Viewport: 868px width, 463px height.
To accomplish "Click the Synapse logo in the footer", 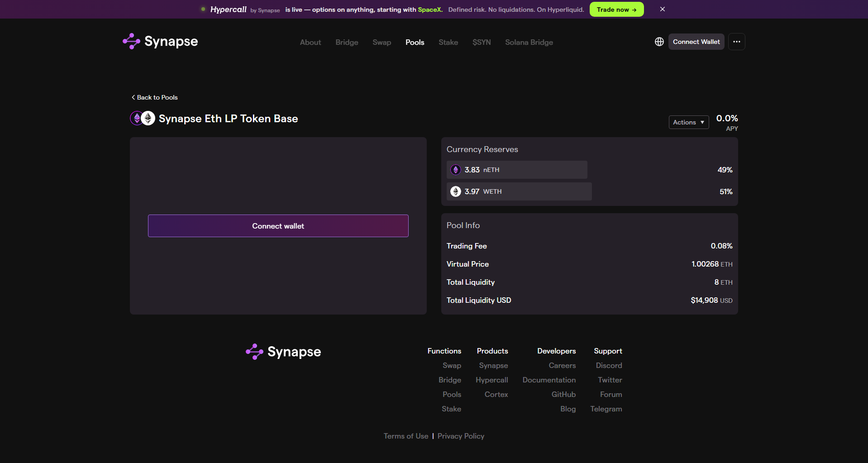I will [x=283, y=352].
